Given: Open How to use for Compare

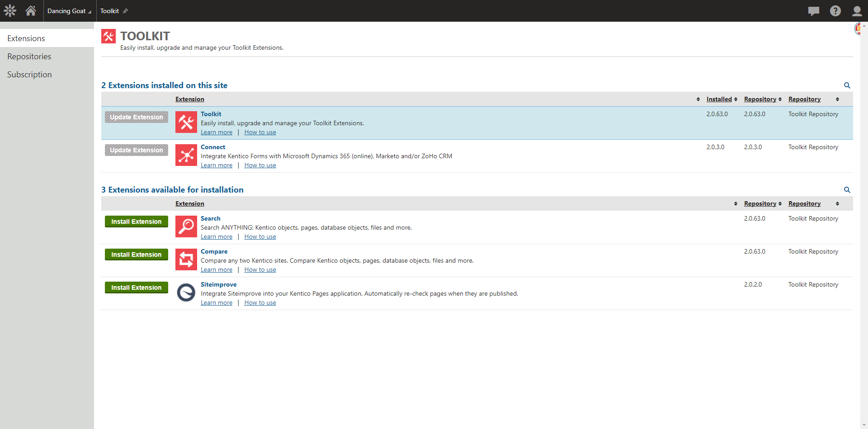Looking at the screenshot, I should pyautogui.click(x=260, y=269).
